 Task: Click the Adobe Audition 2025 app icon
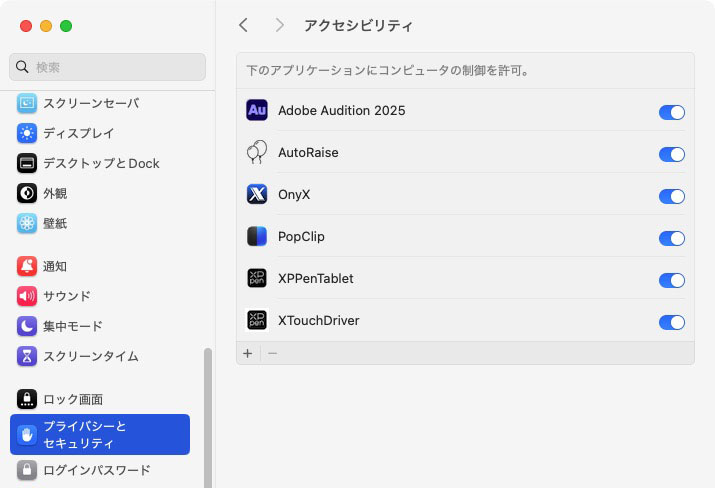point(257,111)
